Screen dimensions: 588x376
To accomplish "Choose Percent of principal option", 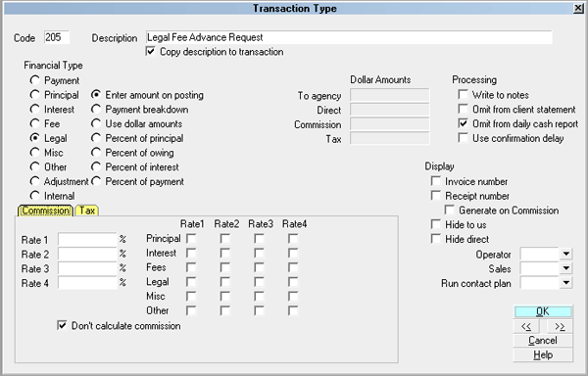I will point(96,138).
